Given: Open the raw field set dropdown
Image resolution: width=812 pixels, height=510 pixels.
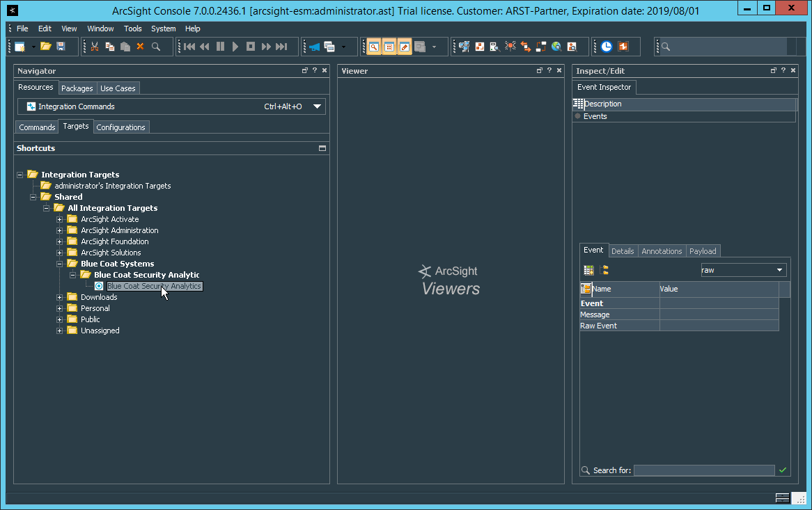Looking at the screenshot, I should coord(779,270).
